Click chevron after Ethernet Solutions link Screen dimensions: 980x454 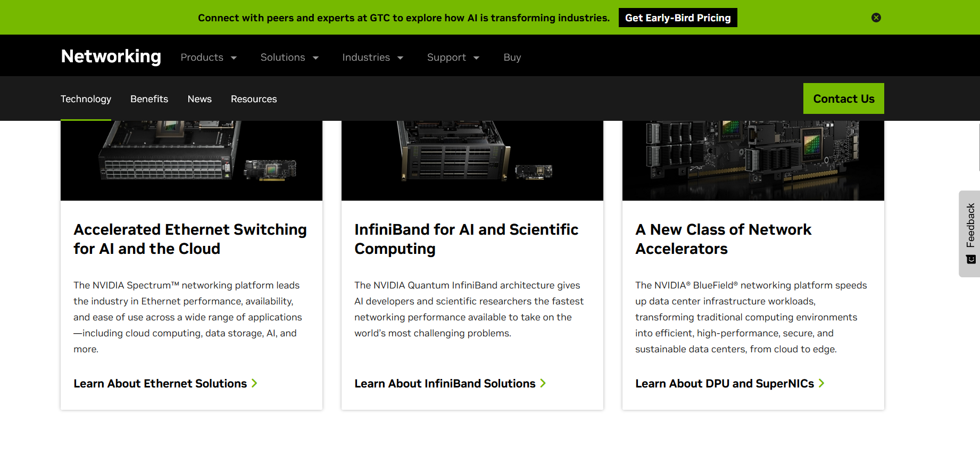(254, 383)
